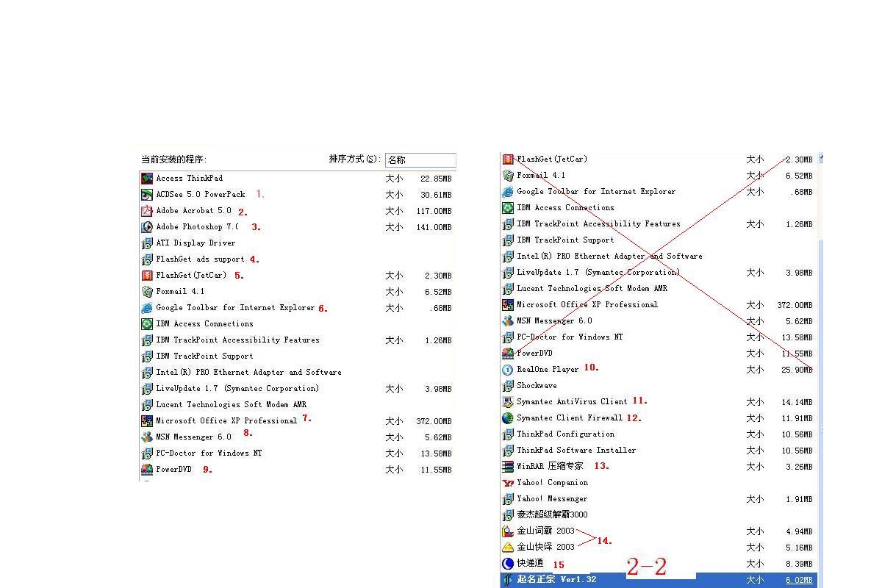Select the 'Symantec Client Firewall' entry text
Viewport: 882px width, 588px height.
point(570,417)
